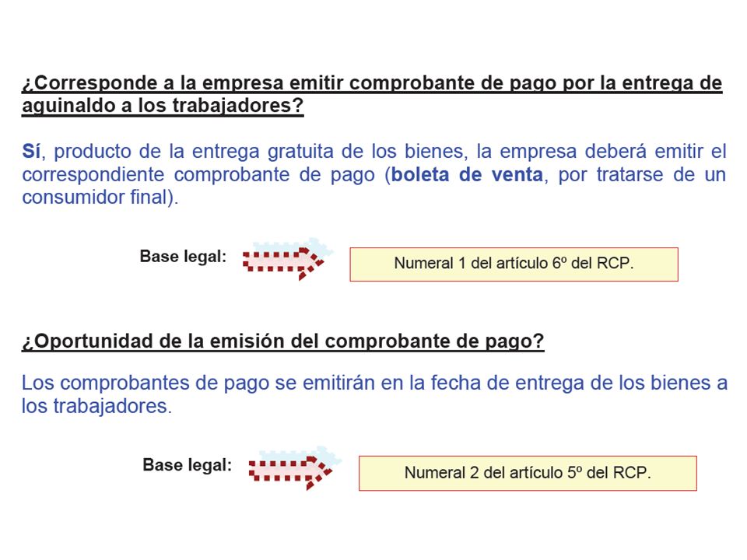Click the text 'consumidor final).'
This screenshot has height=560, width=747.
pos(100,197)
